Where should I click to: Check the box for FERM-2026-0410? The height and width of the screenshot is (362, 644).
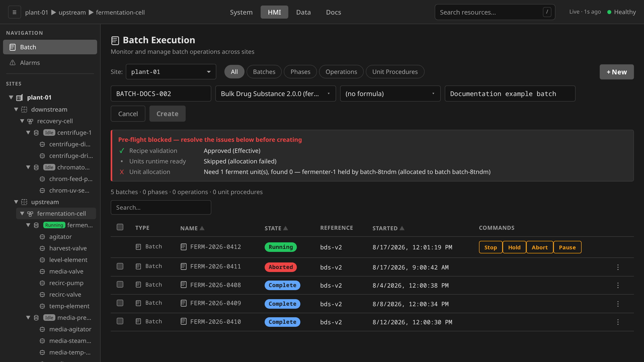(120, 321)
